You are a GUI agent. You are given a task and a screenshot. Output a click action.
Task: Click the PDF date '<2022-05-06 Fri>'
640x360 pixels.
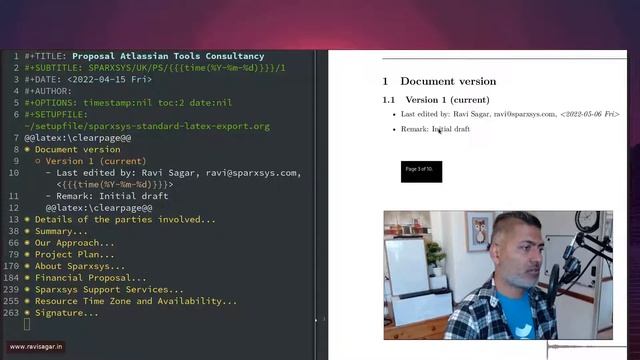(590, 114)
